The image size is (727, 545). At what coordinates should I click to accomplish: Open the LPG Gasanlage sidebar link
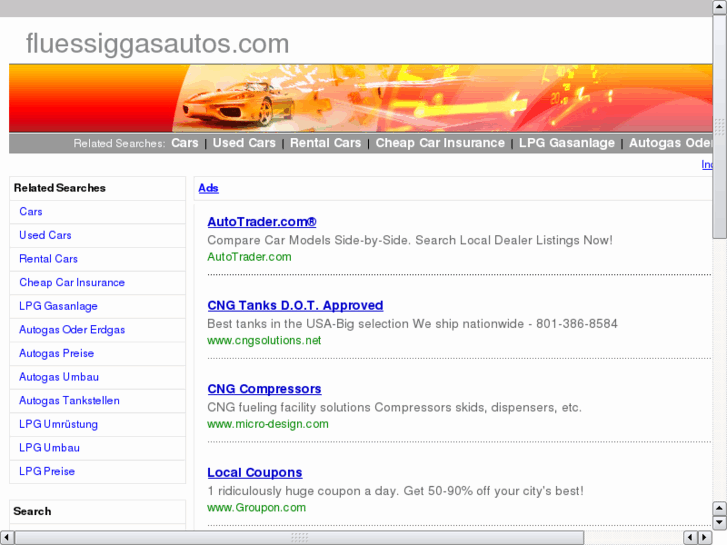[58, 306]
